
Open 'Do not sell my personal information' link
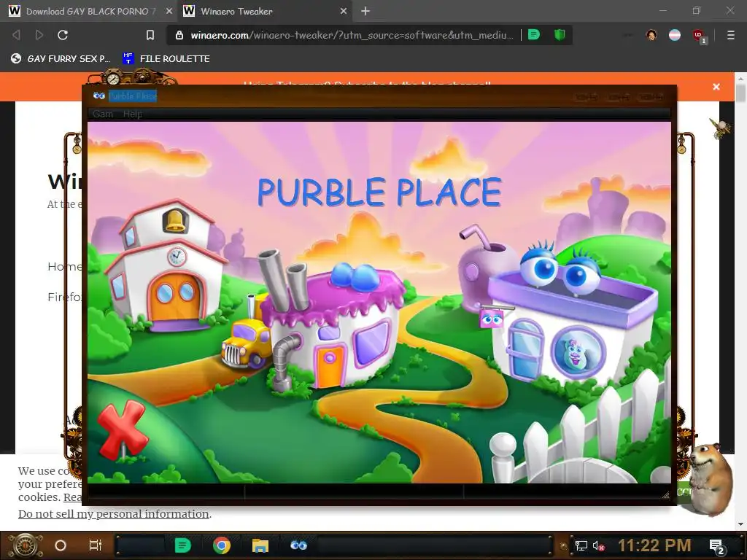[x=113, y=514]
